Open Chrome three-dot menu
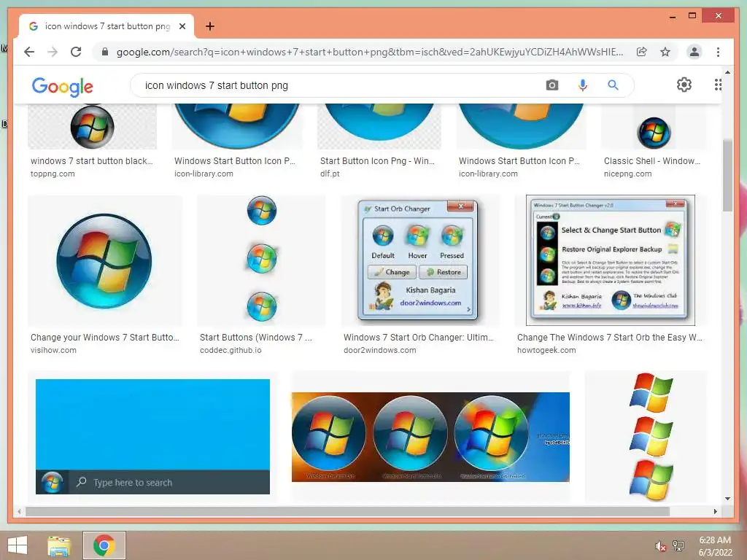Viewport: 747px width, 560px height. point(718,52)
